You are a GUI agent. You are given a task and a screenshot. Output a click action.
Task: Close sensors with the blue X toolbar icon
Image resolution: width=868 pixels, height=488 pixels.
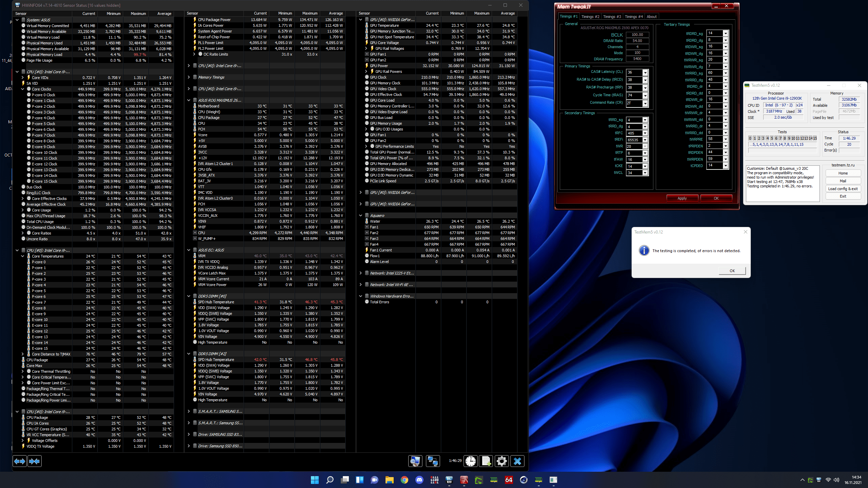pyautogui.click(x=517, y=461)
